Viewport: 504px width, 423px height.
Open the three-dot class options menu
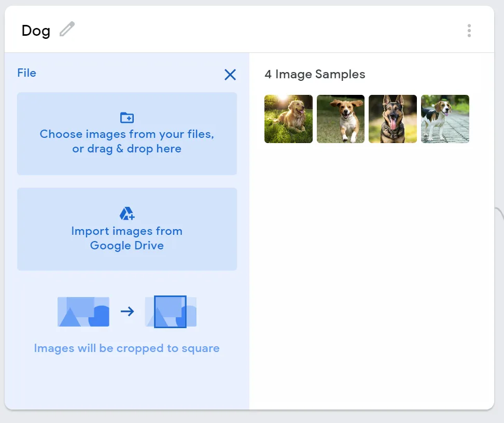[469, 31]
